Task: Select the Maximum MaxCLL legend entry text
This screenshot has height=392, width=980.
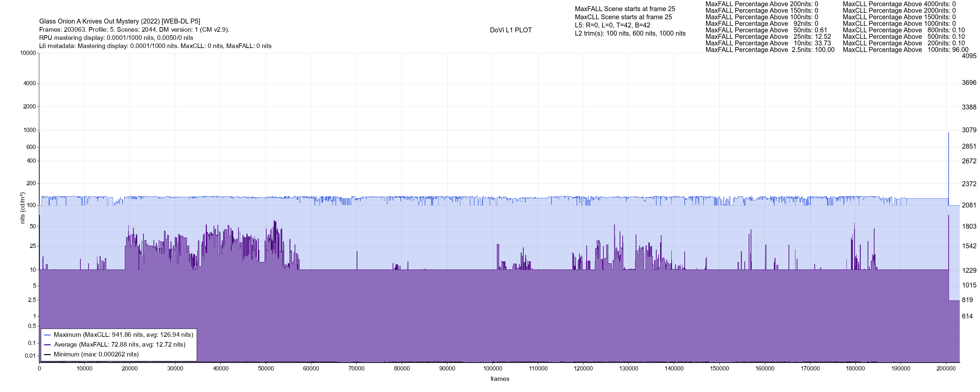Action: 123,335
